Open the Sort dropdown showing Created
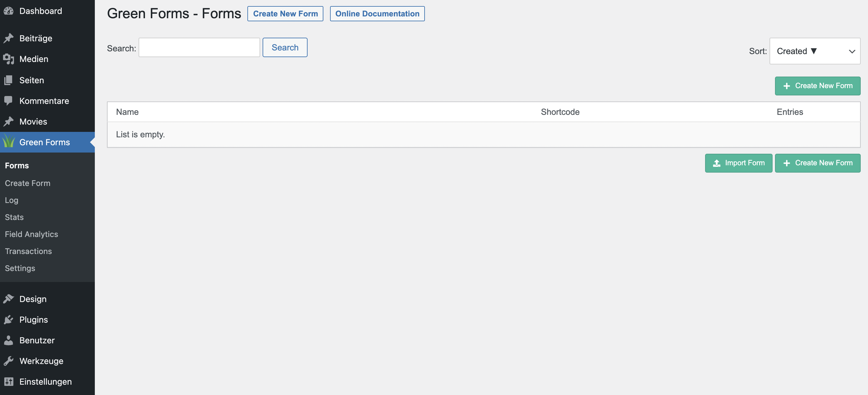 (x=815, y=51)
